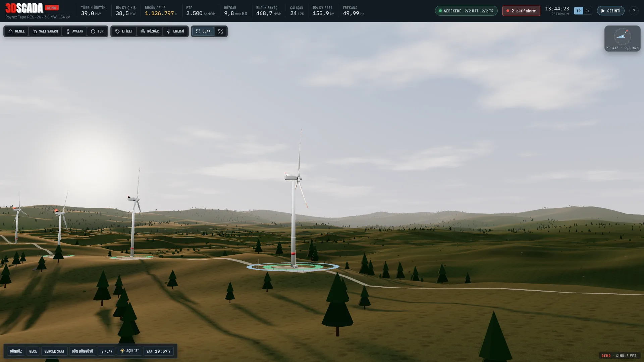Toggle ENERJİ energy flow overlay

click(x=175, y=31)
